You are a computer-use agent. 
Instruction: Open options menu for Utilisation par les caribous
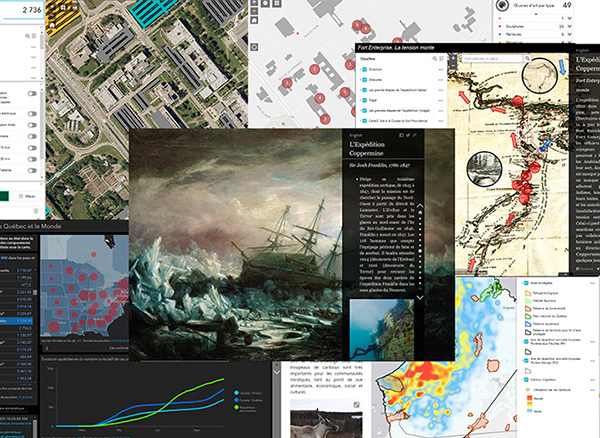pos(593,390)
